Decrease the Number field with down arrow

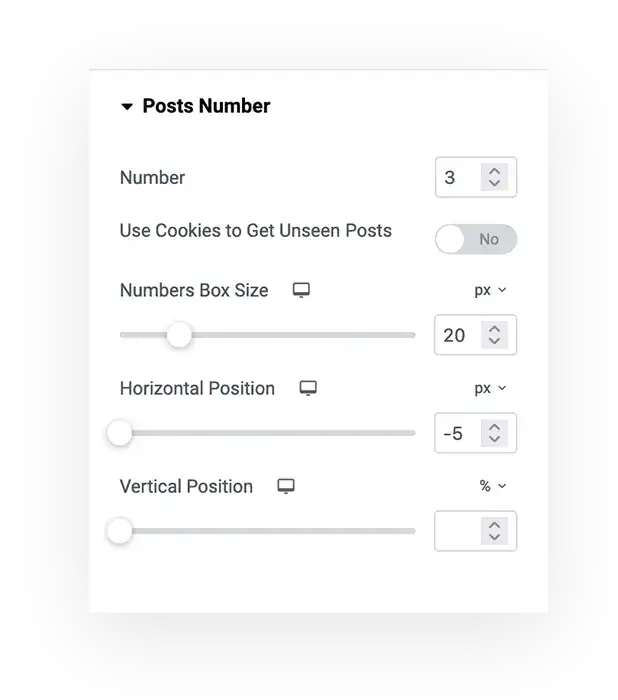[x=494, y=185]
